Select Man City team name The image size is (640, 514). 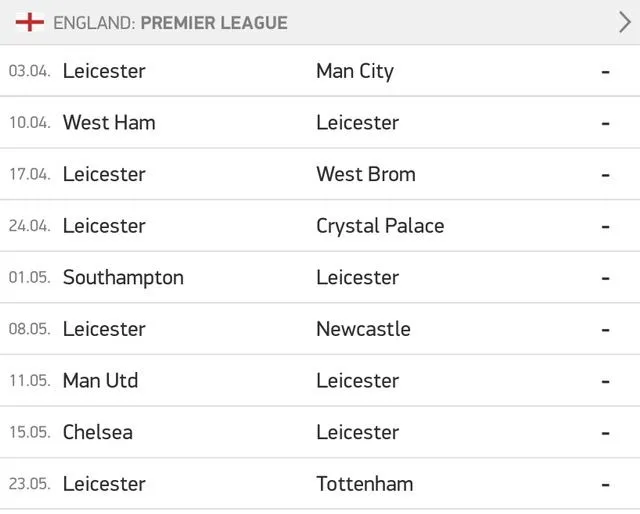[355, 71]
